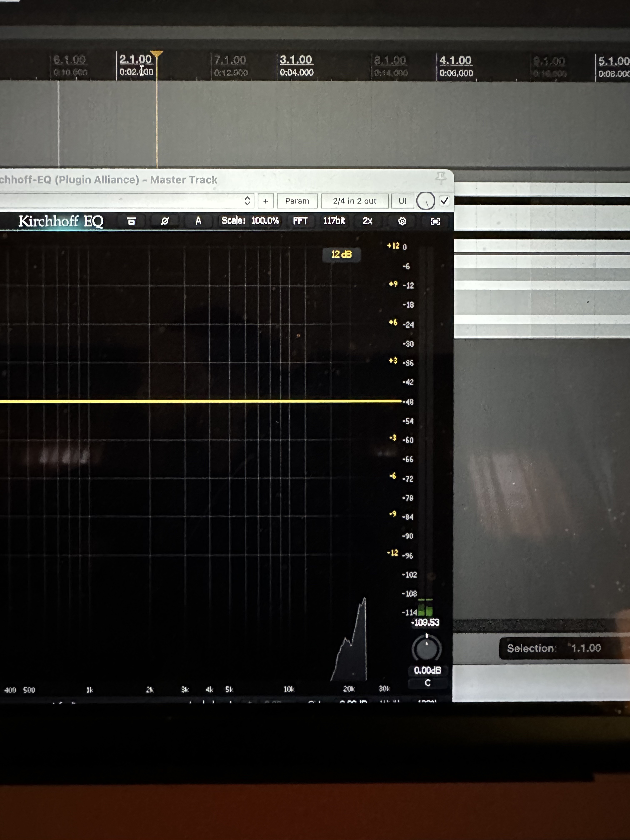The width and height of the screenshot is (630, 840).
Task: Toggle the UI button
Action: (402, 201)
